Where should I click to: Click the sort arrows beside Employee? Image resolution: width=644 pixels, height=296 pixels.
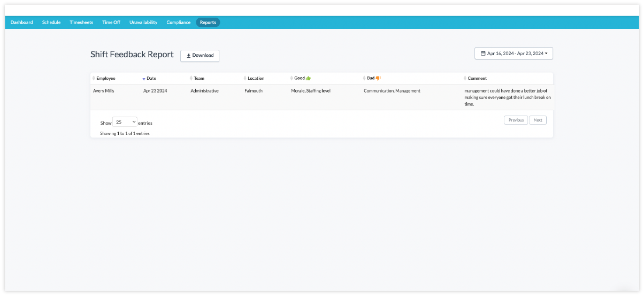(x=94, y=79)
